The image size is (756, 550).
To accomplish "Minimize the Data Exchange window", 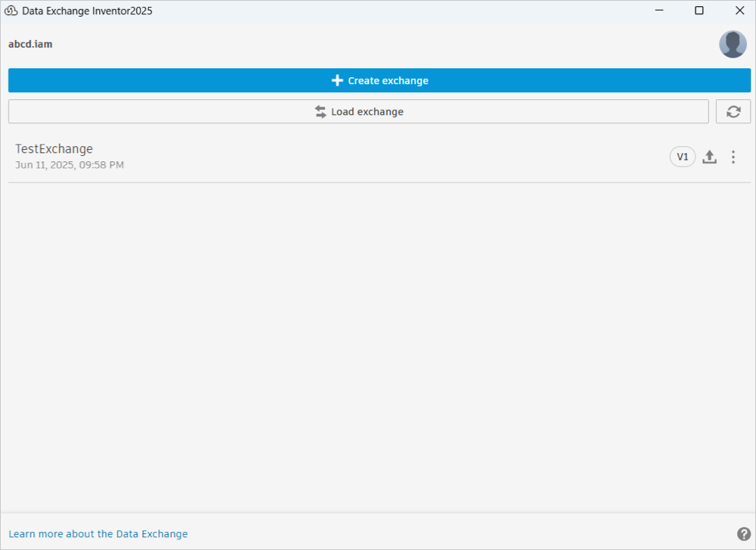I will click(659, 10).
